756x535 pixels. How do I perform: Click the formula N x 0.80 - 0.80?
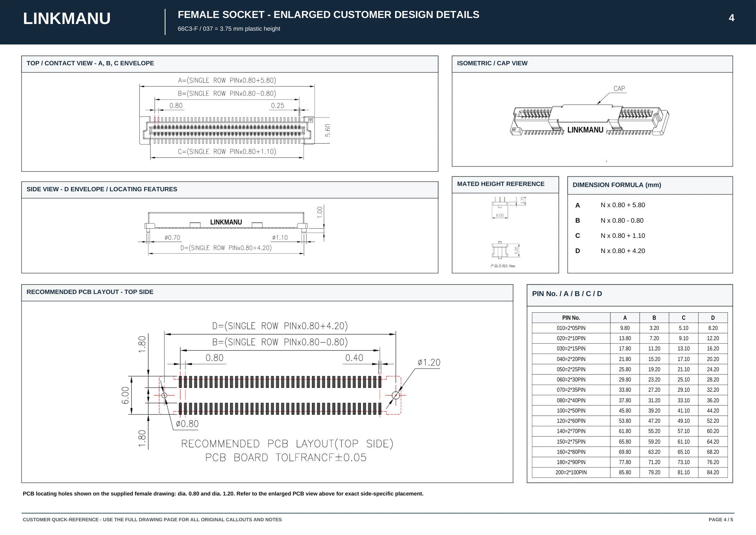(x=622, y=221)
